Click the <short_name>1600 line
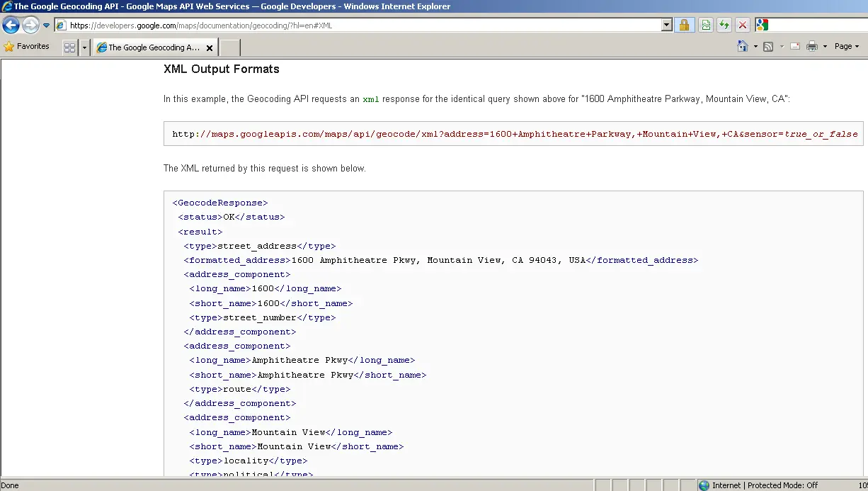The height and width of the screenshot is (491, 868). [271, 303]
